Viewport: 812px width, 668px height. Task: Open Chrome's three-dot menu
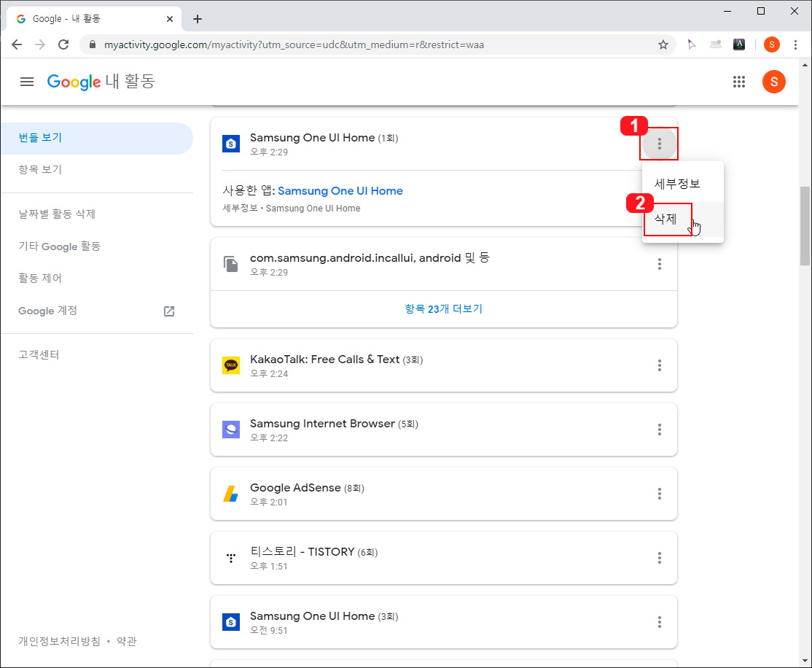(795, 44)
